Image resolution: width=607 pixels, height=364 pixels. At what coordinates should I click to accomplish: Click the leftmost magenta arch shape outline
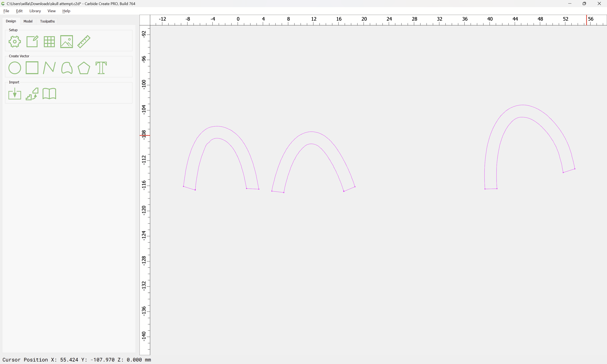(217, 126)
